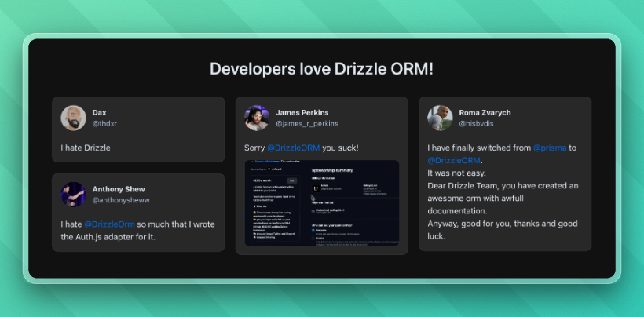Click Dax's profile avatar
The width and height of the screenshot is (644, 317).
73,118
